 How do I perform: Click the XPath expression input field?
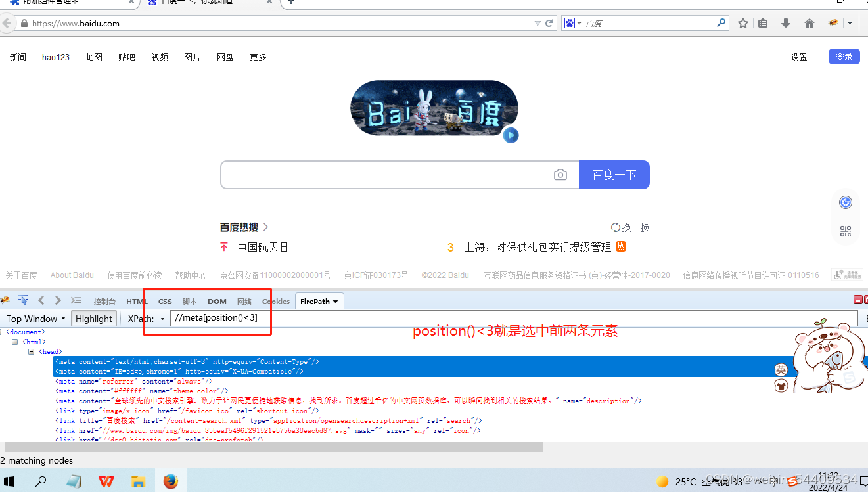coord(514,319)
